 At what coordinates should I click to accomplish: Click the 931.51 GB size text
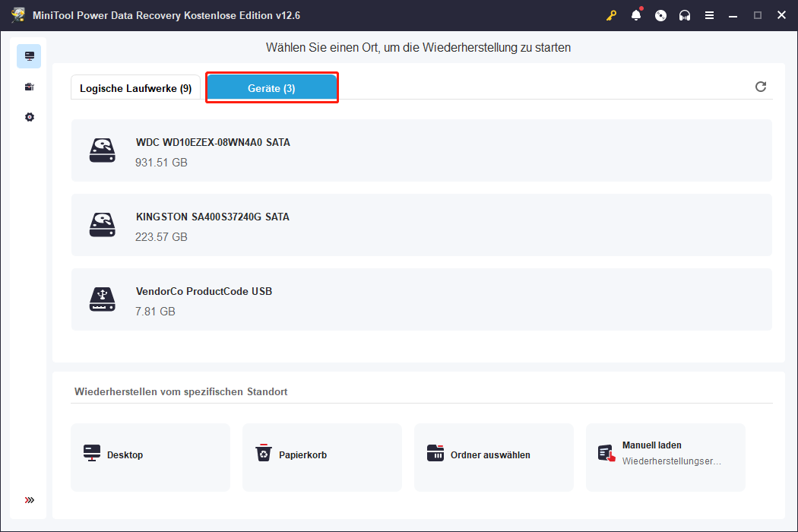coord(161,163)
